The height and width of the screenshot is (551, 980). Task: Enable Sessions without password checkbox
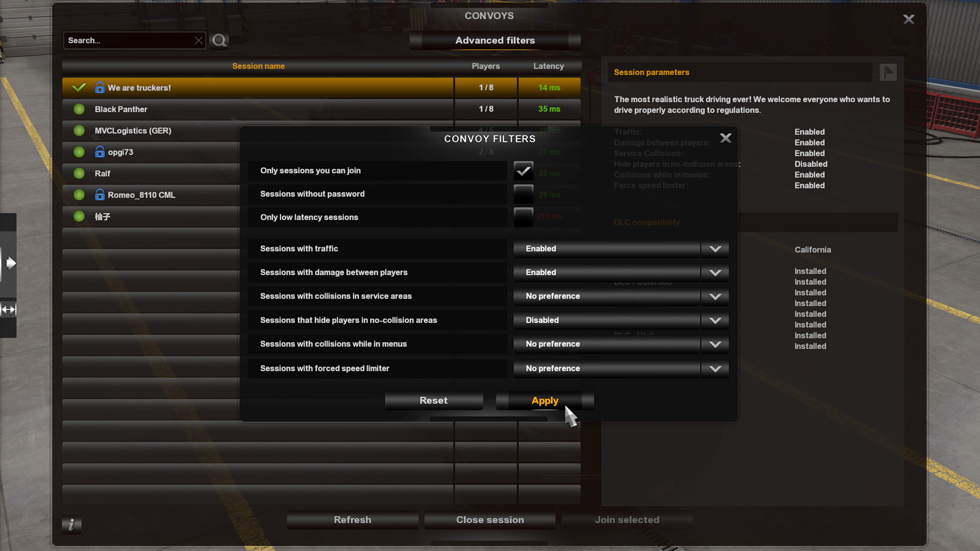click(523, 194)
